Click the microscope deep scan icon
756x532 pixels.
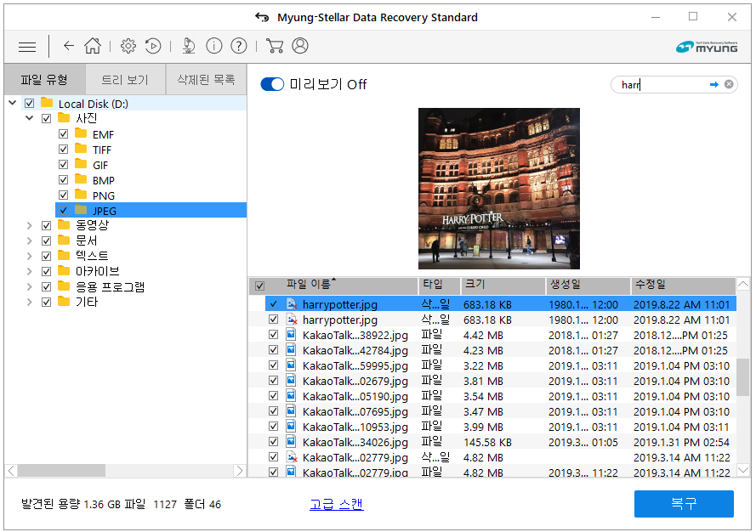click(189, 46)
